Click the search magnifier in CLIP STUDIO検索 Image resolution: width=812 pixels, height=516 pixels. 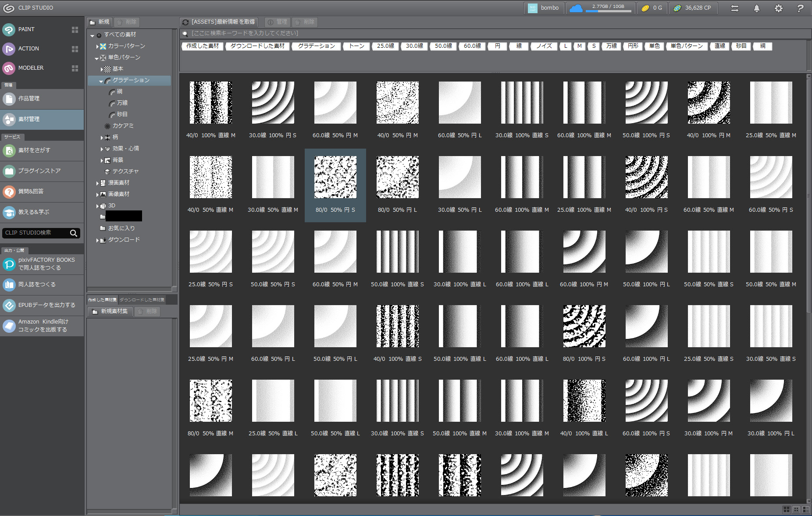(x=74, y=233)
